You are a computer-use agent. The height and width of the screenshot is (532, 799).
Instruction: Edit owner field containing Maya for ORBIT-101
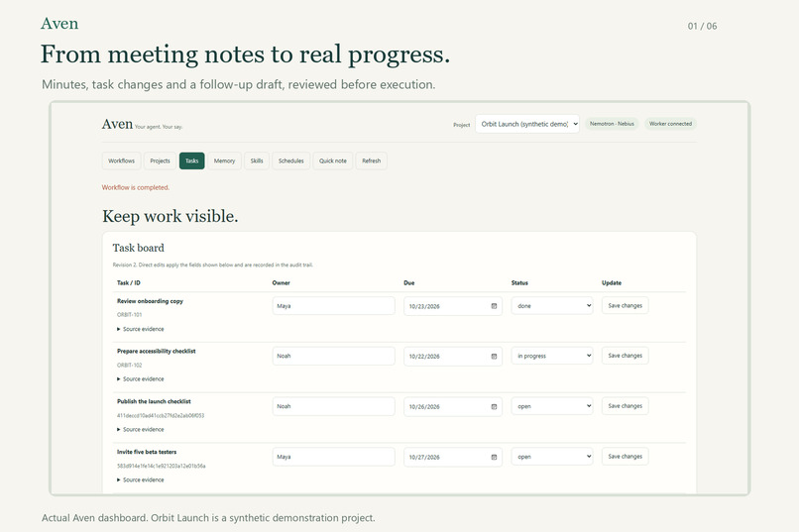click(333, 306)
